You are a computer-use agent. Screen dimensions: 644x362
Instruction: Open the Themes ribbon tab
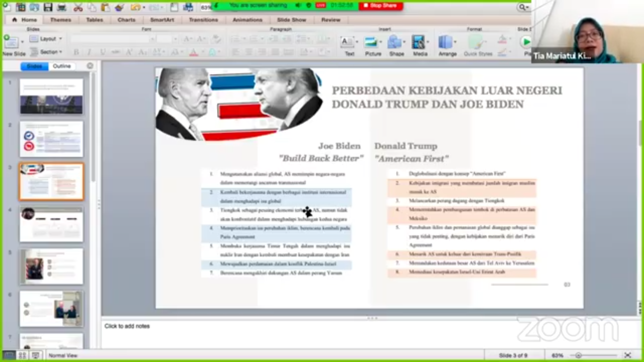pyautogui.click(x=61, y=20)
